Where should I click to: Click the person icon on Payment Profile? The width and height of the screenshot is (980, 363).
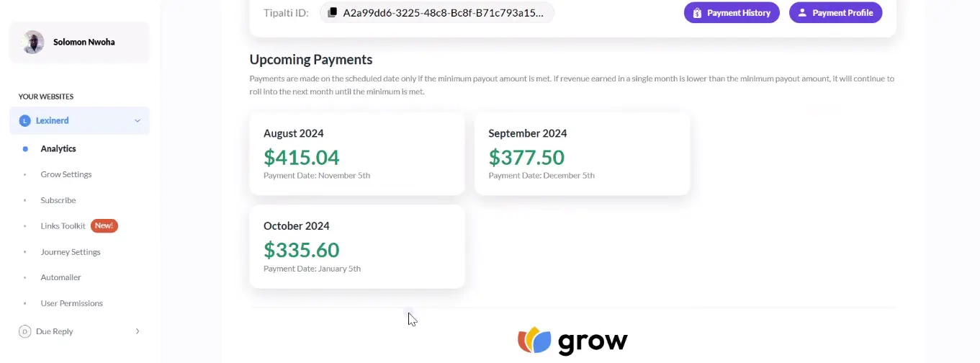[802, 13]
